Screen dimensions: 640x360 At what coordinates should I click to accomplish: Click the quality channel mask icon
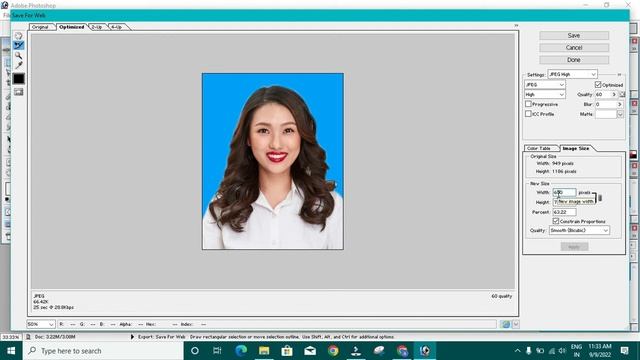[622, 94]
